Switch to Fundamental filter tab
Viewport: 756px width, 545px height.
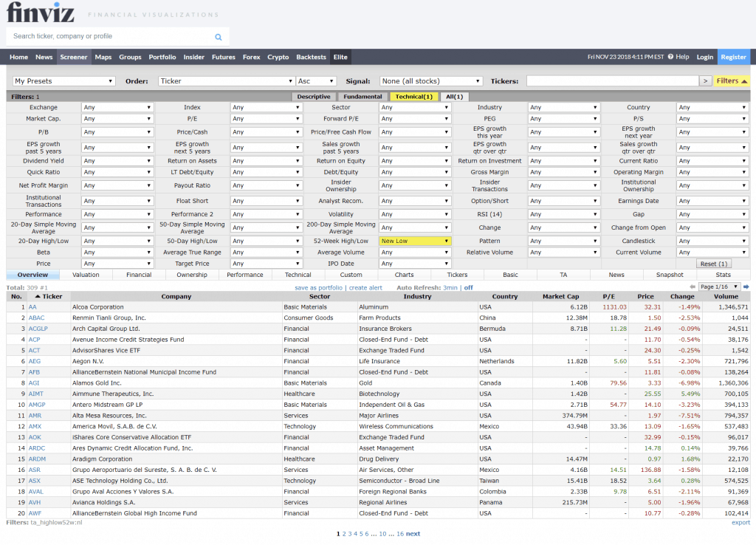[362, 97]
